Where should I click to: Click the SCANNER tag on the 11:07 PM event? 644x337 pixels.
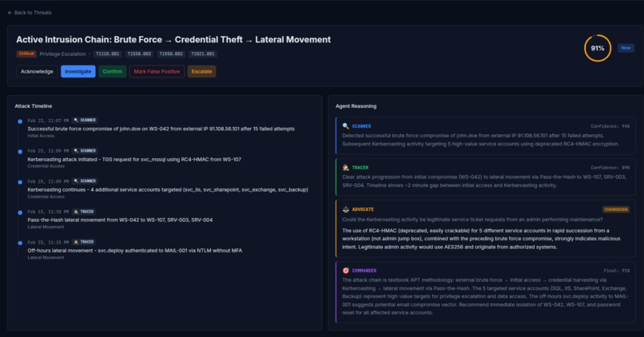85,121
